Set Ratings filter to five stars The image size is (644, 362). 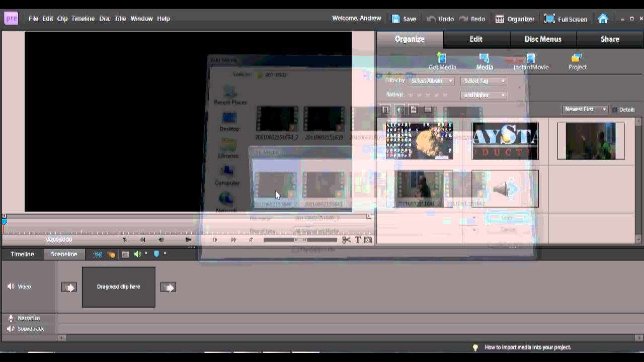pos(445,95)
